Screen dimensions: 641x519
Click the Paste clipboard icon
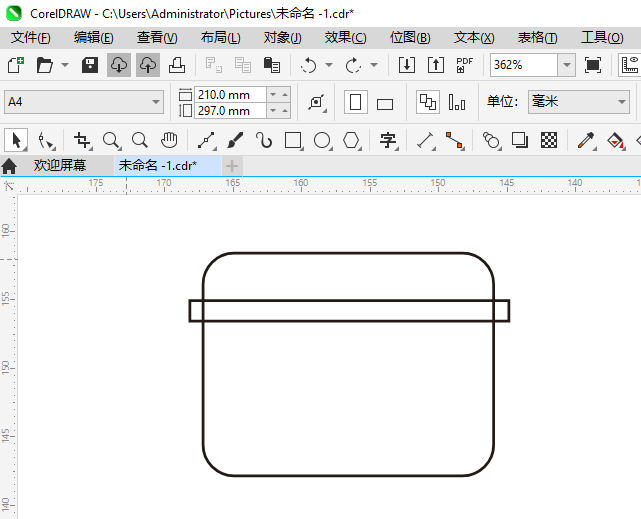tap(271, 65)
